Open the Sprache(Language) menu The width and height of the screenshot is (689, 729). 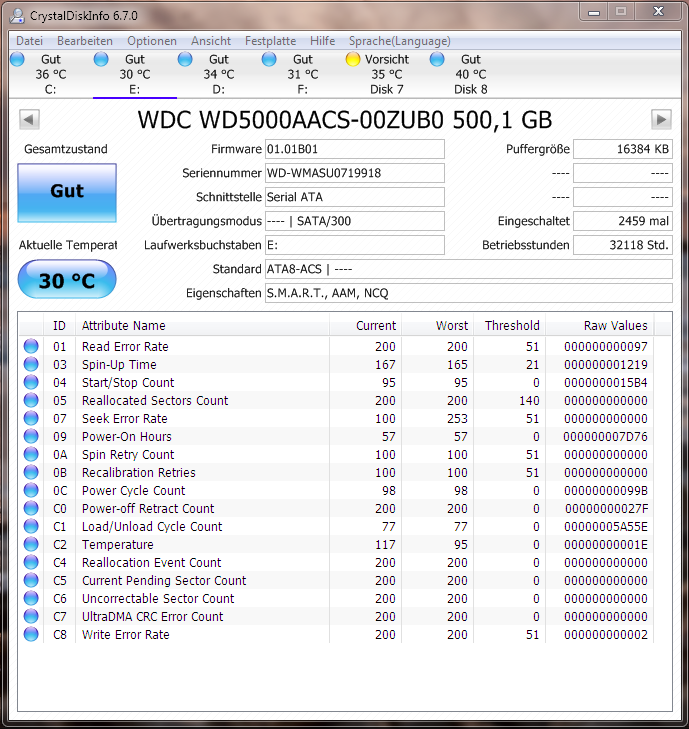(399, 41)
